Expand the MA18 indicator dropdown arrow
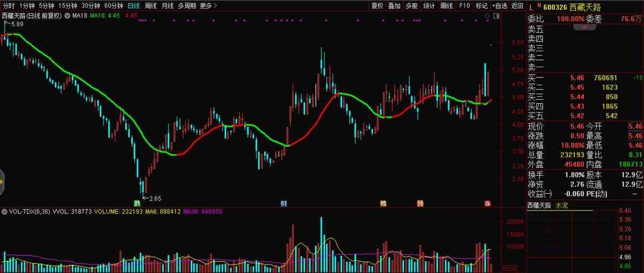Image resolution: width=644 pixels, height=273 pixels. coord(67,16)
